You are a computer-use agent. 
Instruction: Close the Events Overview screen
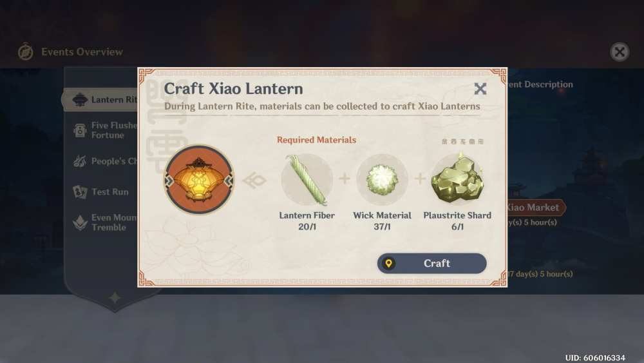click(620, 52)
